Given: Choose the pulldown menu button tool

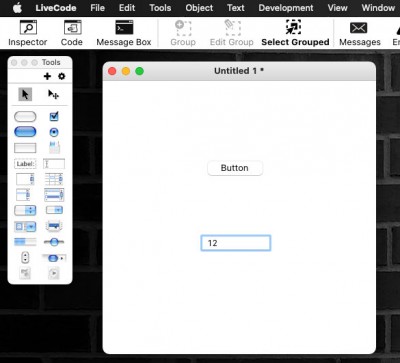Looking at the screenshot, I should [54, 210].
